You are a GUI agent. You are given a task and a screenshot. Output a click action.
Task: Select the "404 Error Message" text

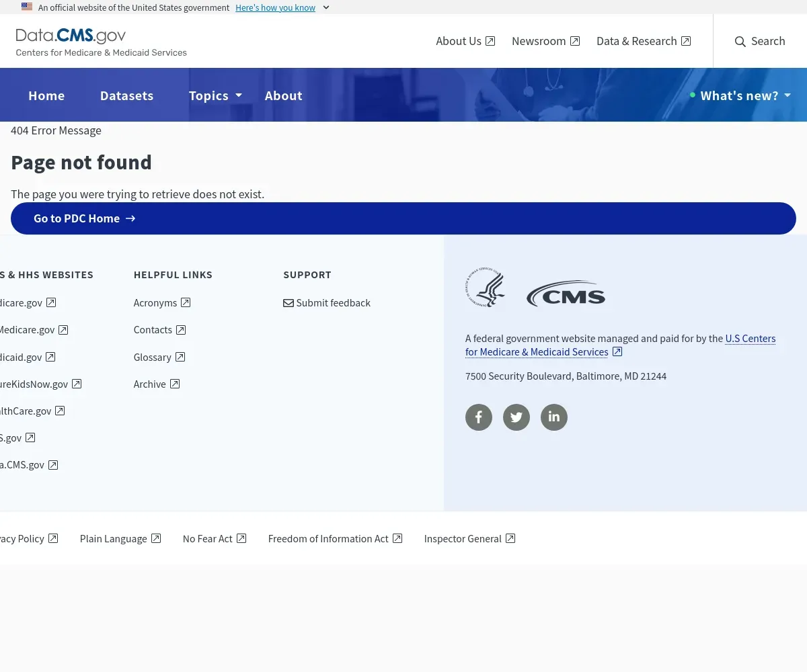[56, 130]
